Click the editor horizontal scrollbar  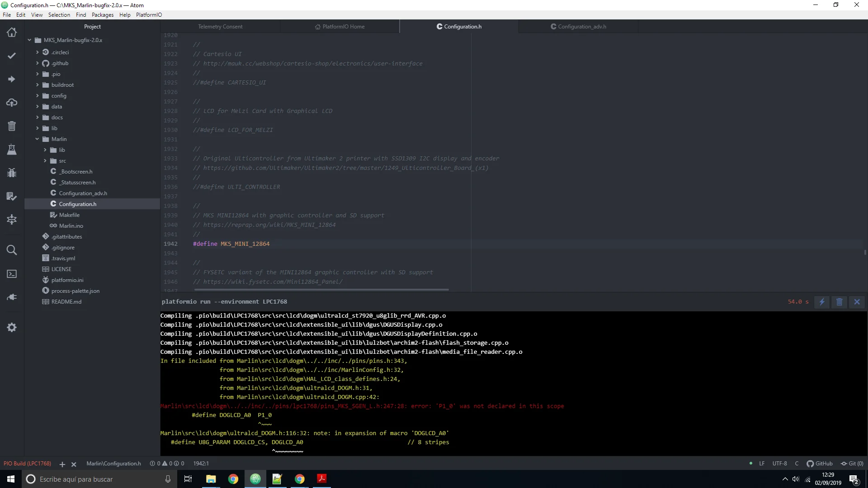click(321, 290)
